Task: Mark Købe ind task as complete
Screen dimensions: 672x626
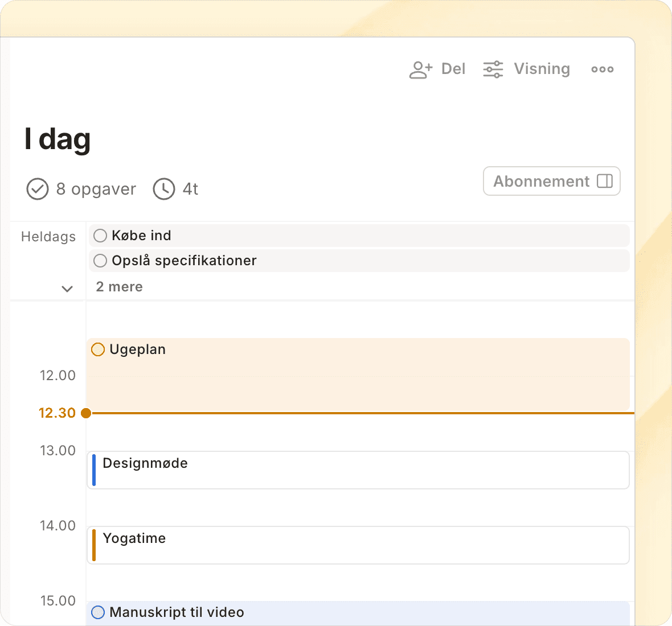Action: pyautogui.click(x=100, y=236)
